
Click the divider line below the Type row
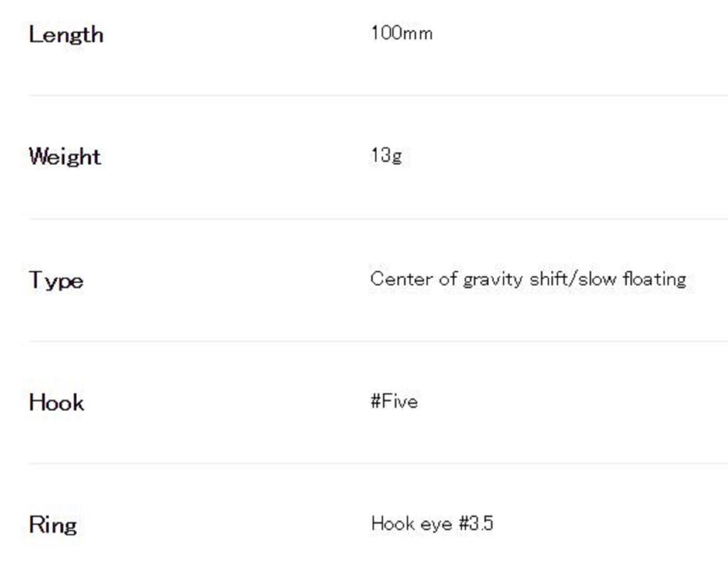coord(377,341)
